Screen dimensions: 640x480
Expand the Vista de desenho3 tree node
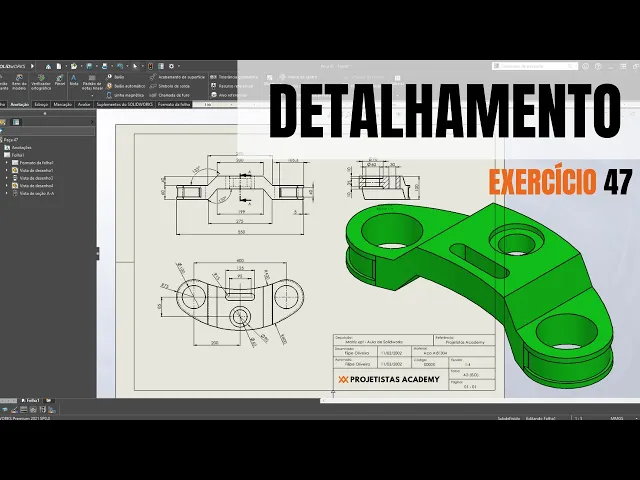click(6, 178)
